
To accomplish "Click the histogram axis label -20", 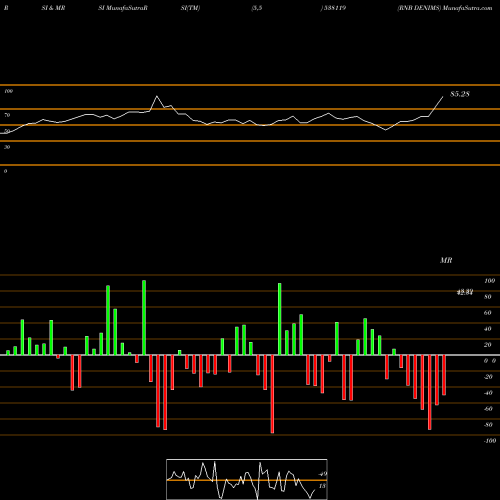I will click(x=488, y=377).
